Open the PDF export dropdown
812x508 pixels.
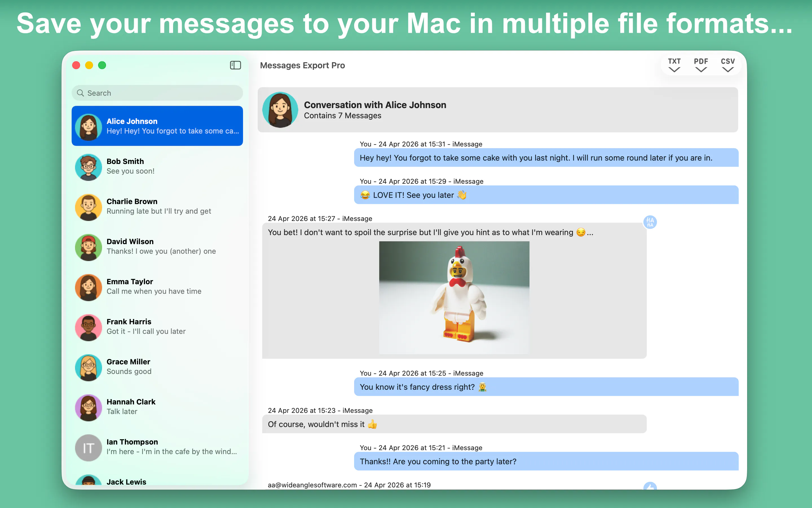(701, 65)
